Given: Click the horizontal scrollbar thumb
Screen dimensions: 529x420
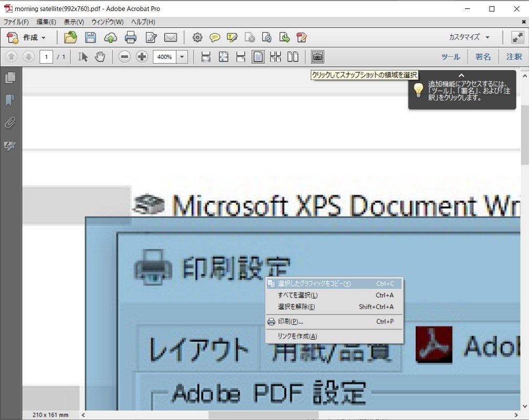Looking at the screenshot, I should (x=263, y=415).
